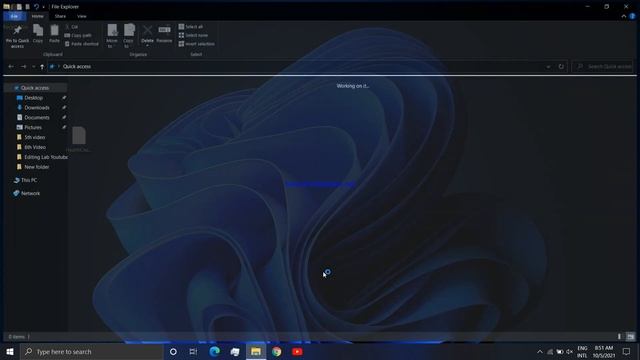Switch to the View ribbon tab
Viewport: 640px width, 360px height.
82,16
